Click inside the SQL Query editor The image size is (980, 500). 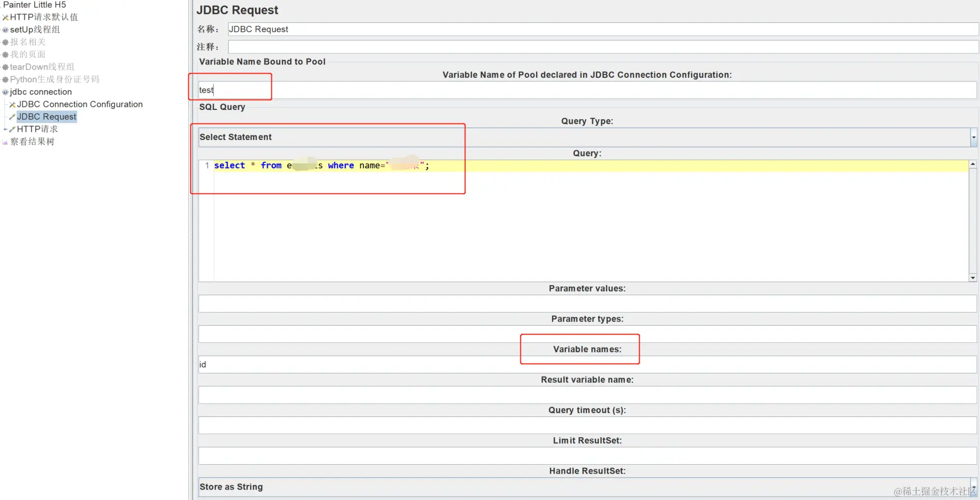coord(590,221)
